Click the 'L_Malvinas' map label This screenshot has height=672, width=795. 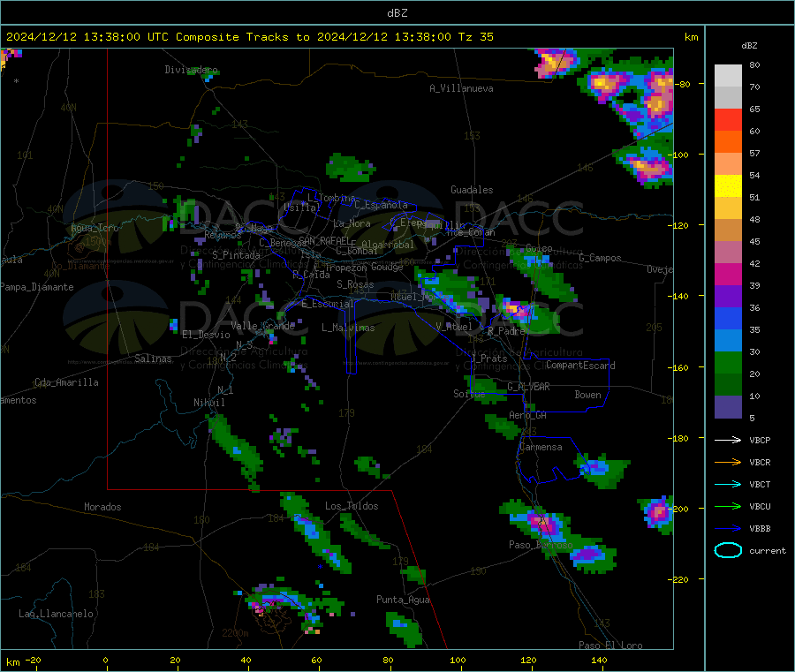(348, 328)
